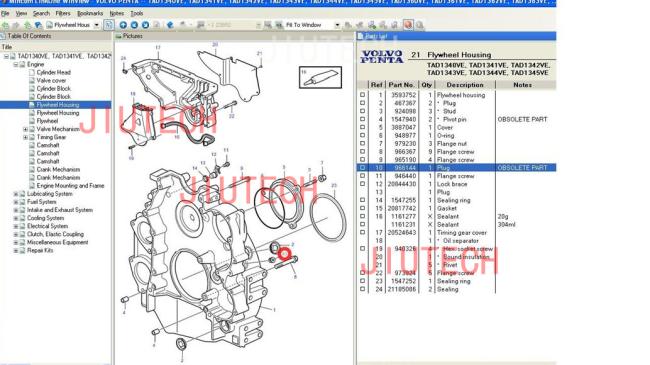Select Cylinder Head in the contents tree

53,73
